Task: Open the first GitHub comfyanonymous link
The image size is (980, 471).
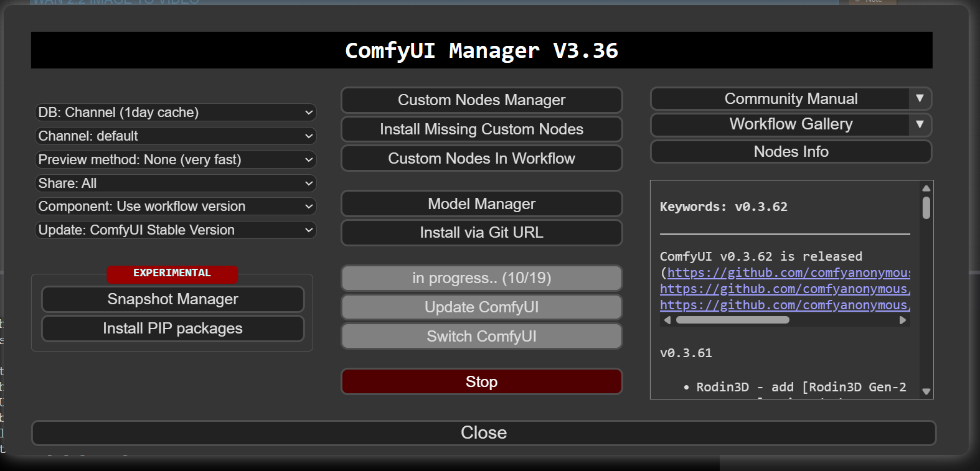Action: 788,273
